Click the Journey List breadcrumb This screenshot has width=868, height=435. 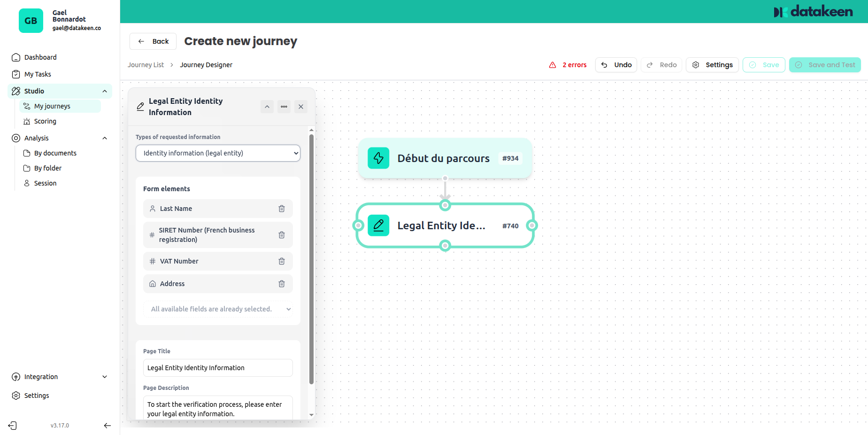pyautogui.click(x=146, y=64)
